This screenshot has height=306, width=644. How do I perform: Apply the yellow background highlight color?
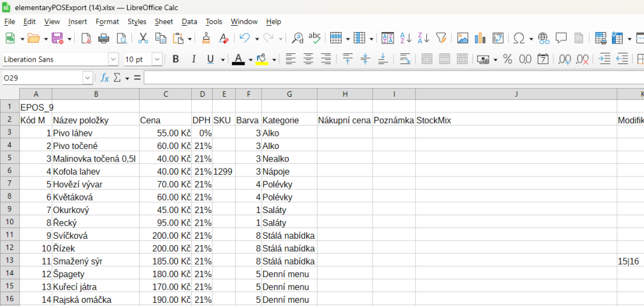point(262,59)
